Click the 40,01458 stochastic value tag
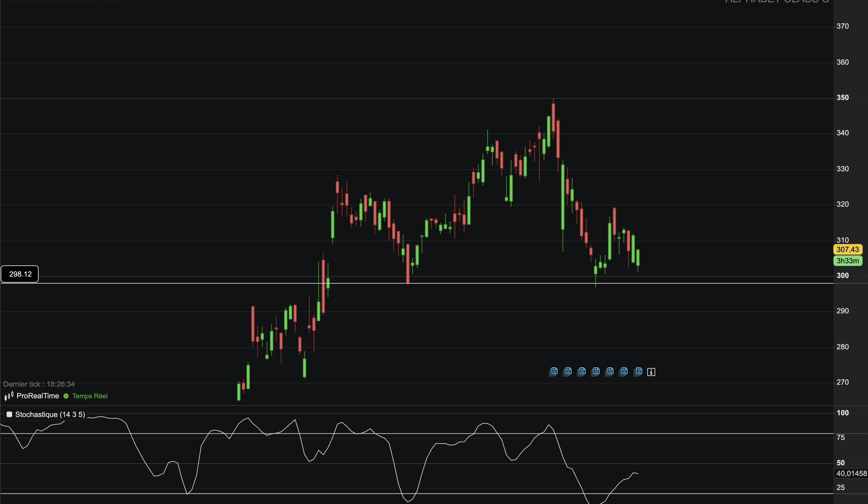Viewport: 868px width, 504px height. (x=851, y=473)
